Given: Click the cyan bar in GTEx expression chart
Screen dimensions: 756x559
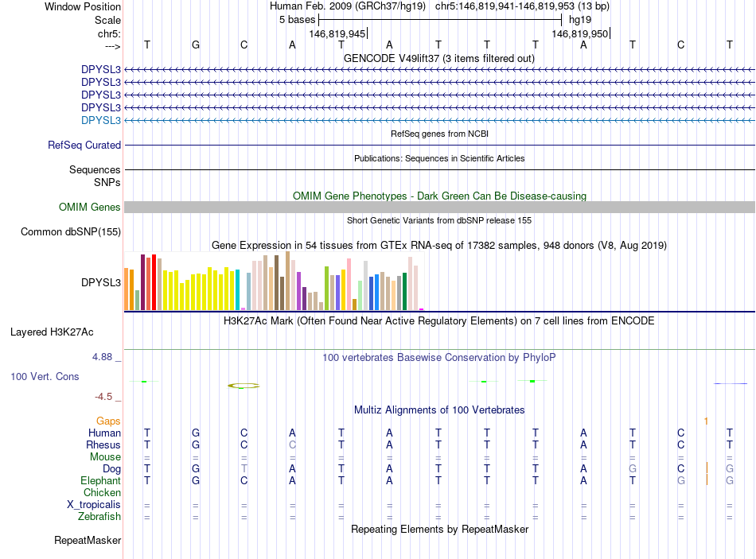Looking at the screenshot, I should pyautogui.click(x=238, y=290).
